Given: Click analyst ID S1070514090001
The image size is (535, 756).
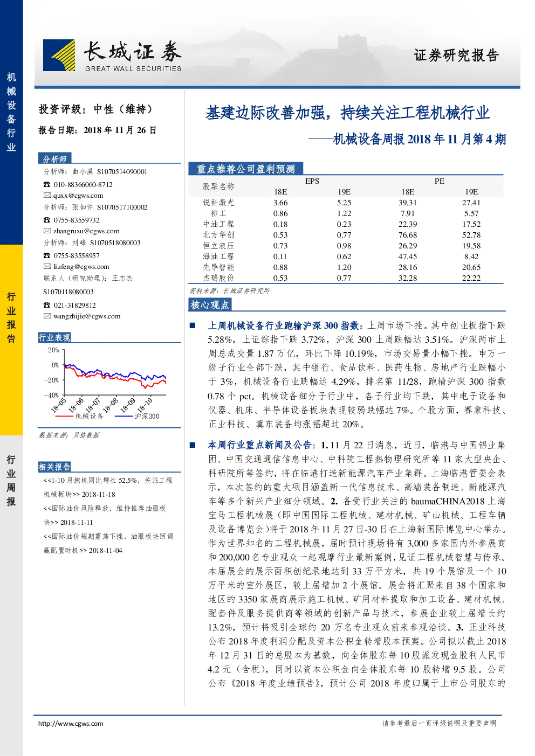Looking at the screenshot, I should [122, 171].
